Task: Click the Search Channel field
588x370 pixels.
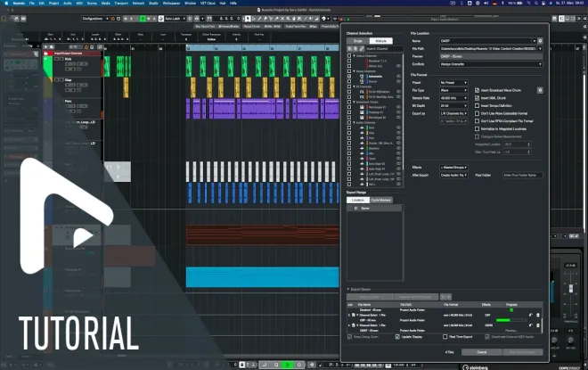Action: coord(384,49)
